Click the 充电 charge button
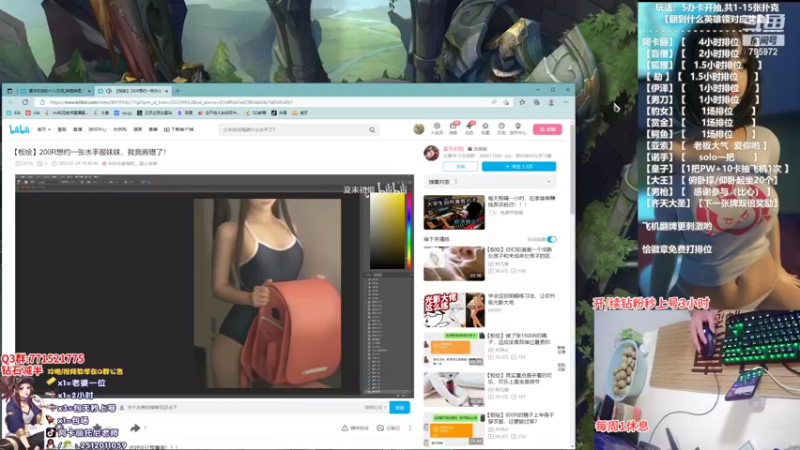Viewport: 800px width, 450px height. tap(460, 167)
